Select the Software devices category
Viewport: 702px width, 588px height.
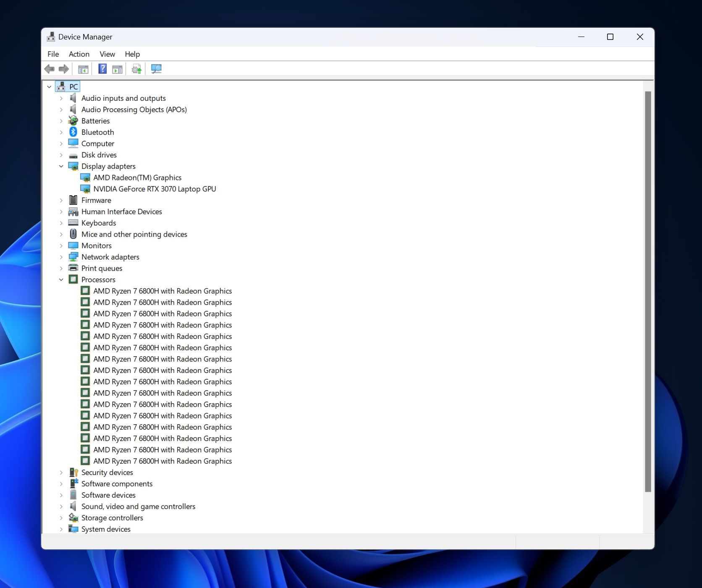108,495
